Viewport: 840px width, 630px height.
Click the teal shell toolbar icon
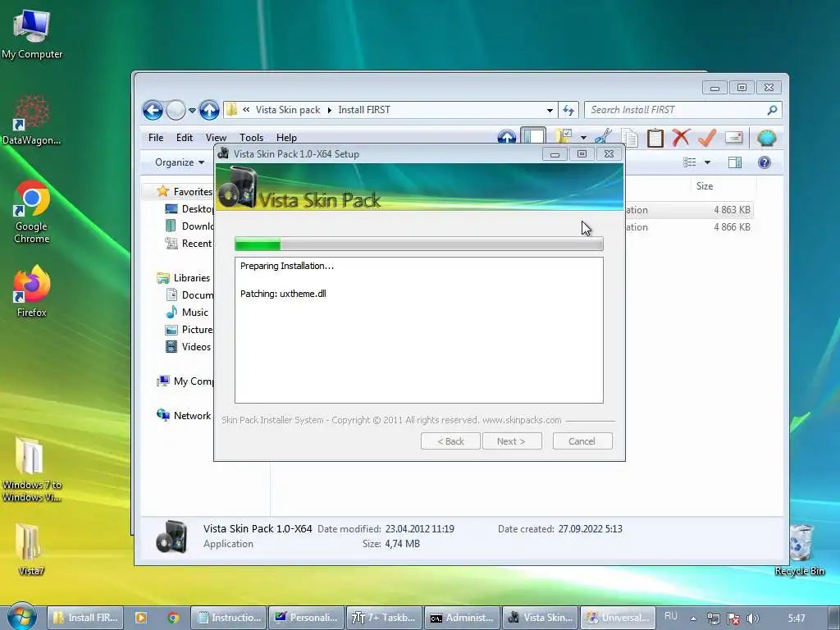pos(767,138)
